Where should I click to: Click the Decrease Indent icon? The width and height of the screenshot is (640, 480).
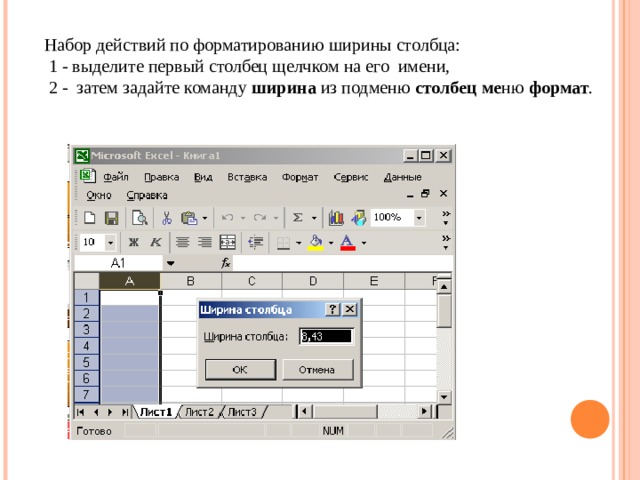(256, 242)
